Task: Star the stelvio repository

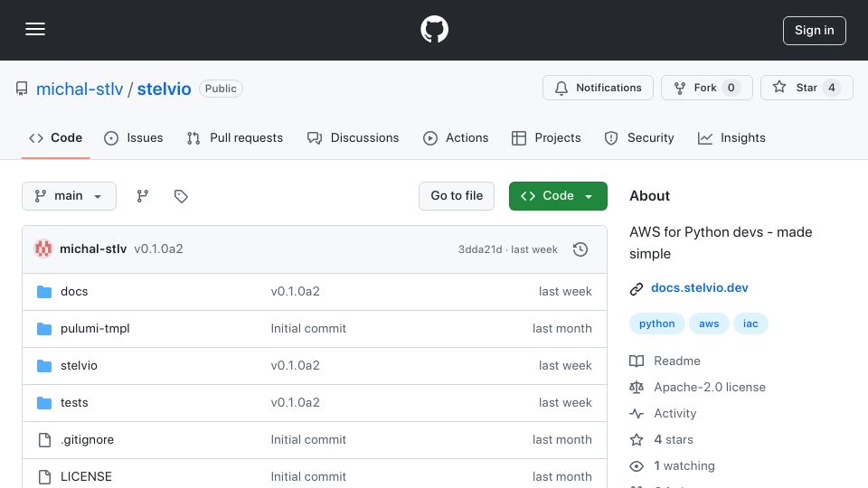Action: pos(807,88)
